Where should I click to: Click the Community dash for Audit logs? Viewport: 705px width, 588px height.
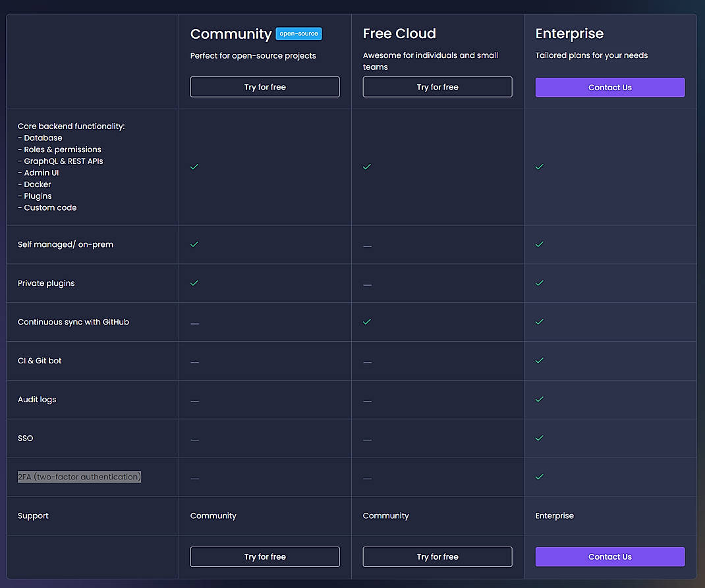(x=194, y=401)
